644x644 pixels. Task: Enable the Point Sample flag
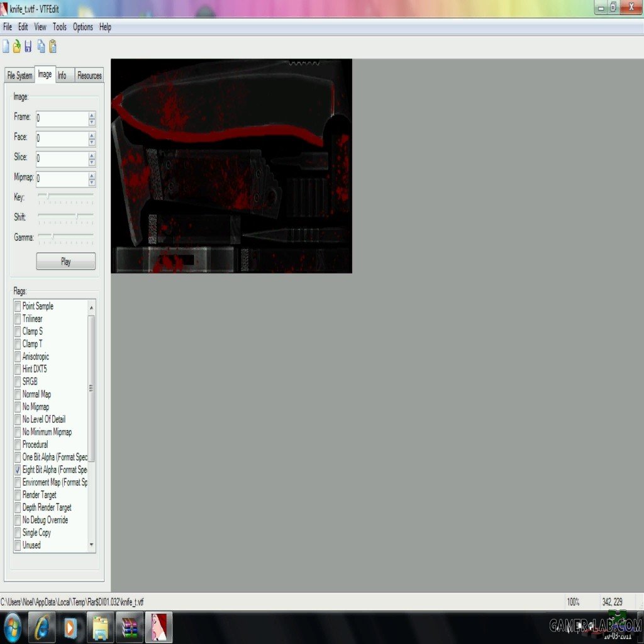[x=18, y=306]
